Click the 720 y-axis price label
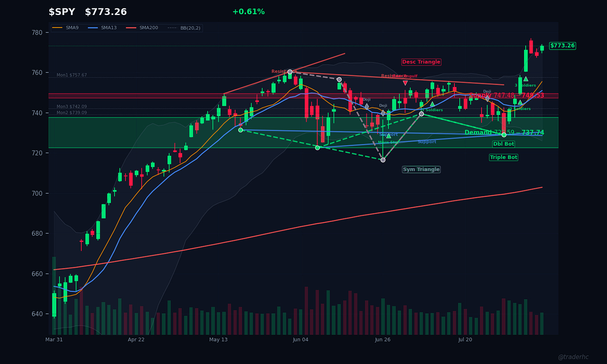This screenshot has height=364, width=607. (37, 153)
